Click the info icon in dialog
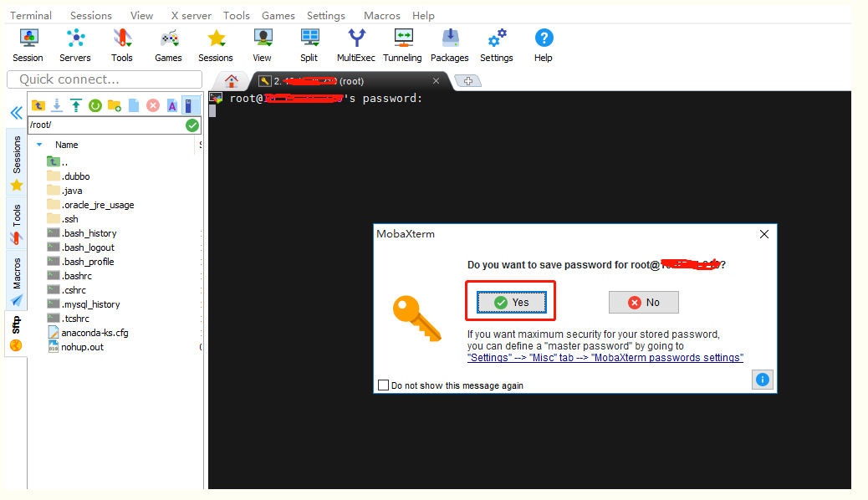The width and height of the screenshot is (868, 500). 763,380
